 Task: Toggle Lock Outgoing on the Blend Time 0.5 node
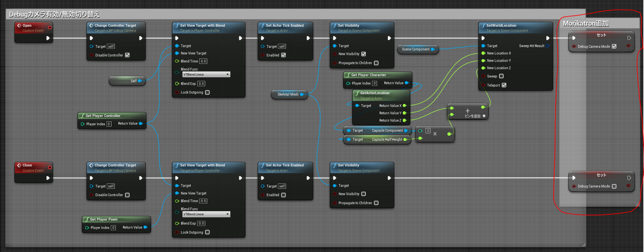207,232
